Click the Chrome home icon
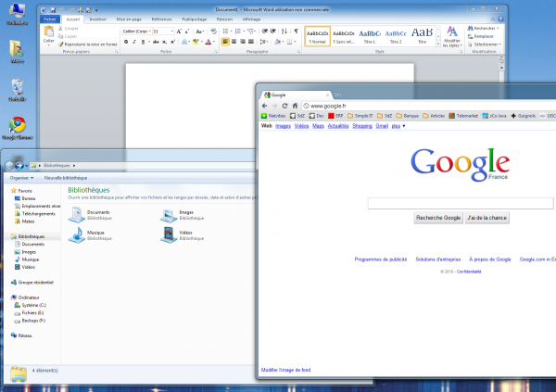The image size is (556, 392). (295, 106)
